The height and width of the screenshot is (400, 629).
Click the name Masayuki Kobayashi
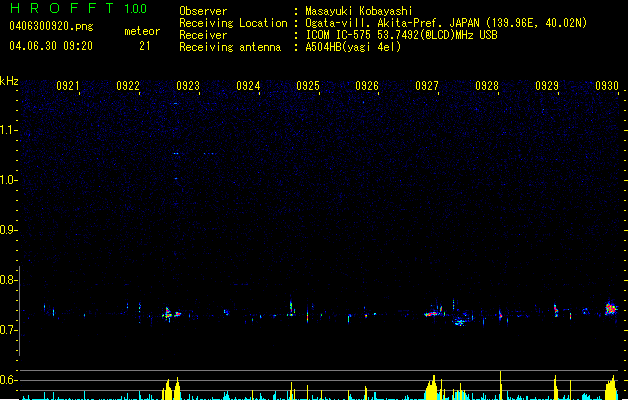(x=359, y=11)
